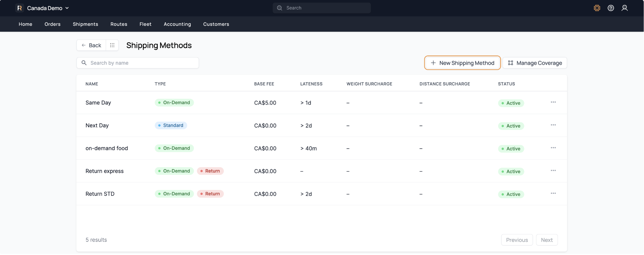Open more options for Same Day row
Screen dimensions: 644x255
553,102
